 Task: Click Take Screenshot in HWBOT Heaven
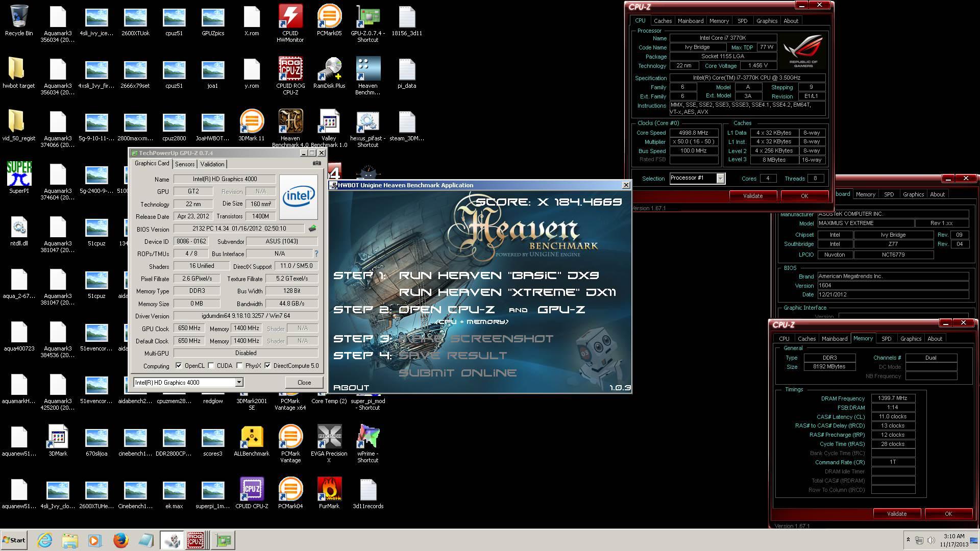[476, 339]
